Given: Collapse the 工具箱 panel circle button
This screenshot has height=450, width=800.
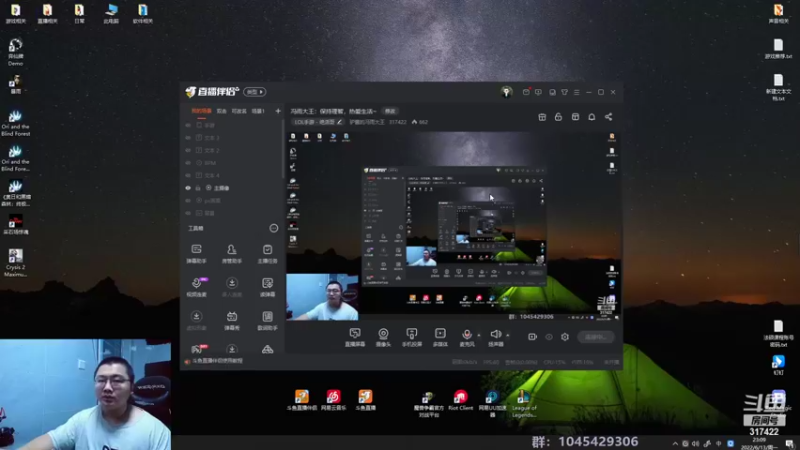Looking at the screenshot, I should pyautogui.click(x=273, y=228).
